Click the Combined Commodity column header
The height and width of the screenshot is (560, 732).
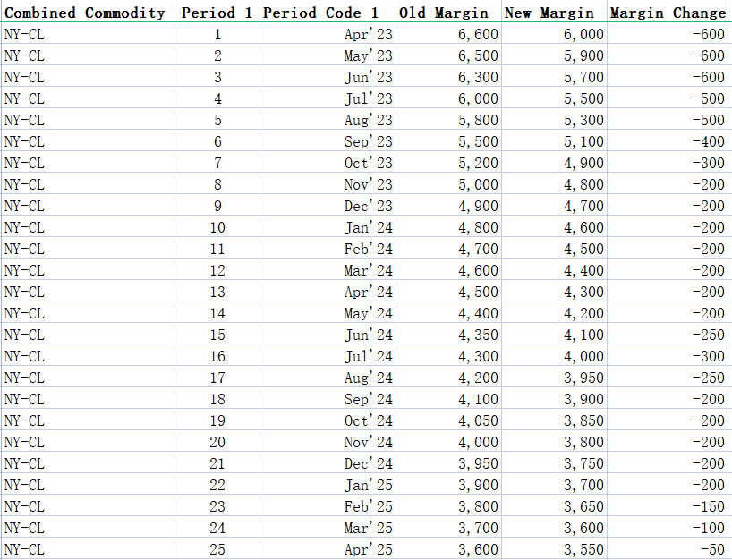point(86,13)
